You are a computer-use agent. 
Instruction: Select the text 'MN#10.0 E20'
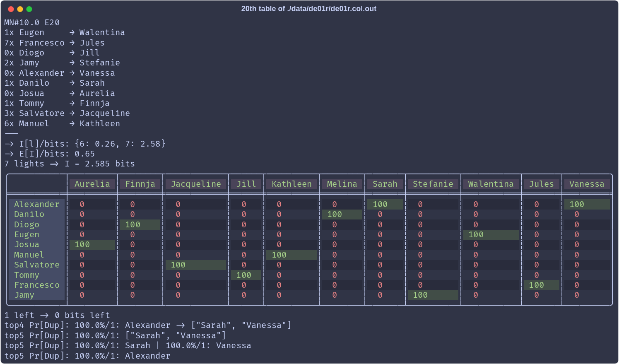(32, 22)
